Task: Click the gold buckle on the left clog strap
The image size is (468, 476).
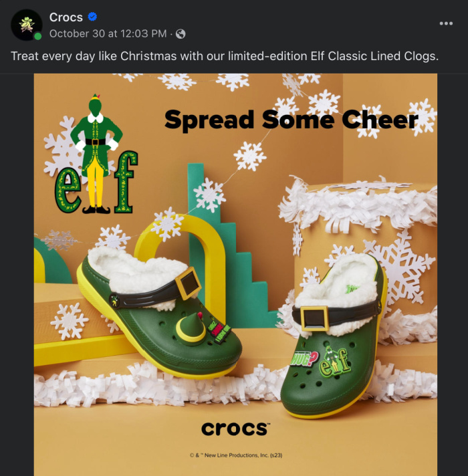Action: click(x=188, y=283)
